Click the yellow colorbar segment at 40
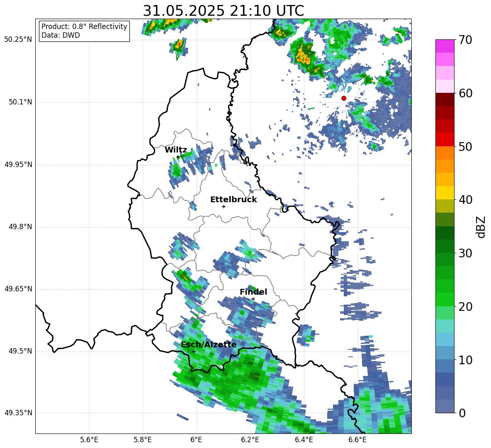This screenshot has width=491, height=448. [x=445, y=193]
